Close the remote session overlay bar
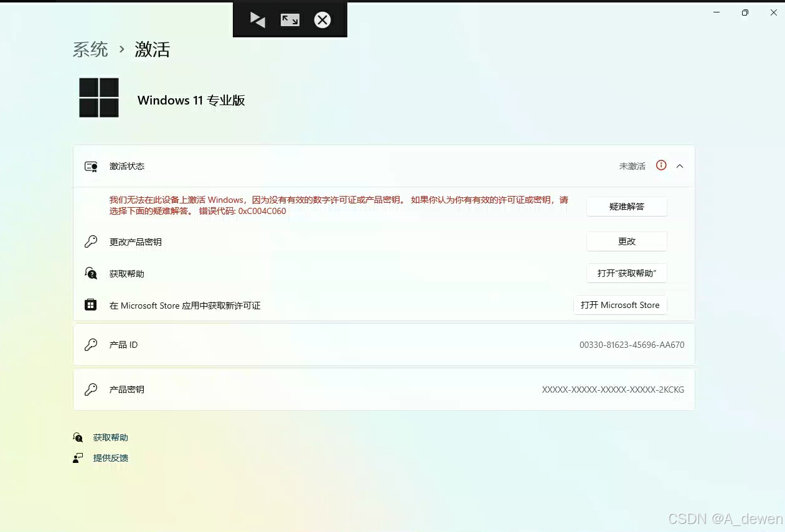785x532 pixels. point(322,20)
